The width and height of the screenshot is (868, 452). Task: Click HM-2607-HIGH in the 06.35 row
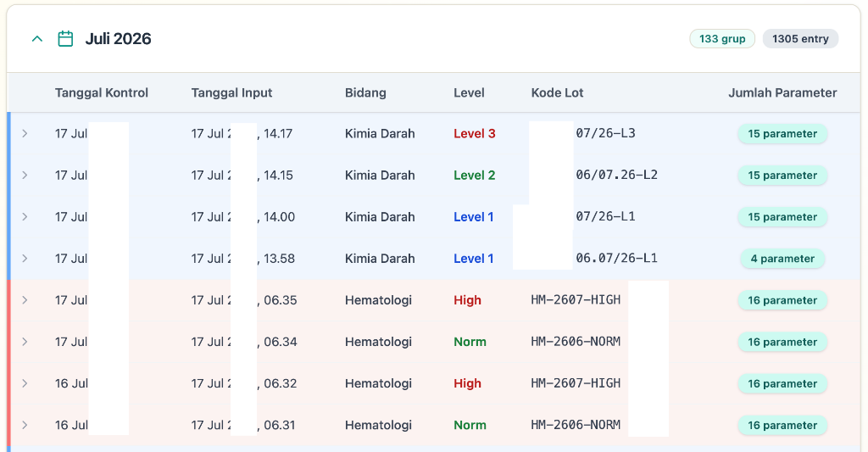click(x=576, y=299)
